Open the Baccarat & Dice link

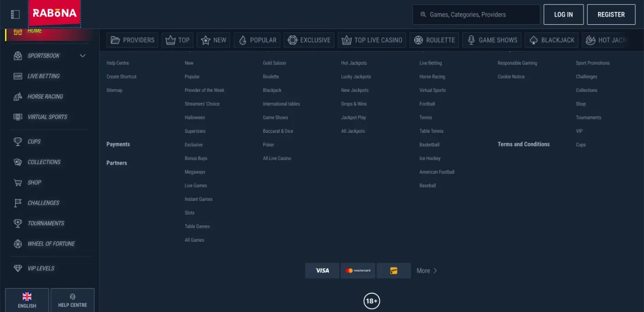pos(278,131)
